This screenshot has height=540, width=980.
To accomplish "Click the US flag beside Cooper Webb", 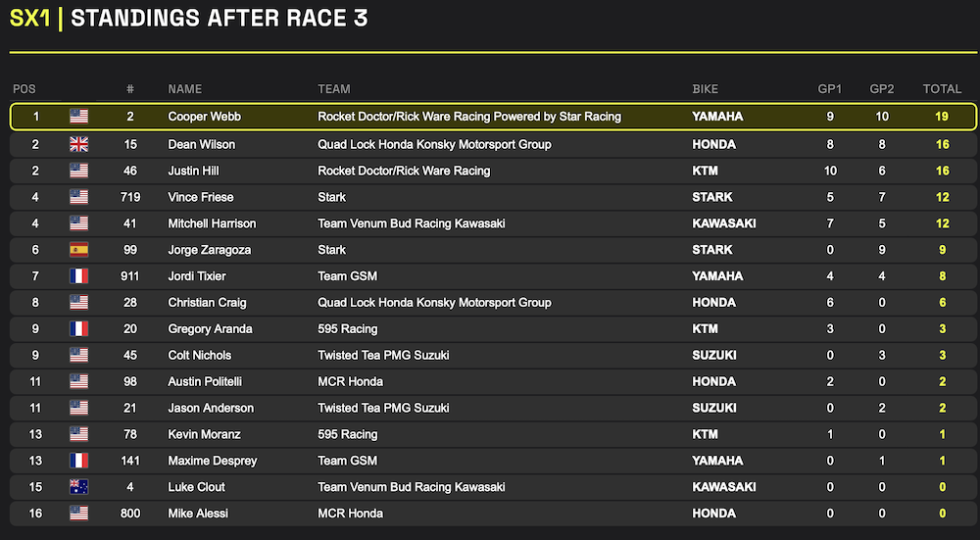I will (x=78, y=117).
